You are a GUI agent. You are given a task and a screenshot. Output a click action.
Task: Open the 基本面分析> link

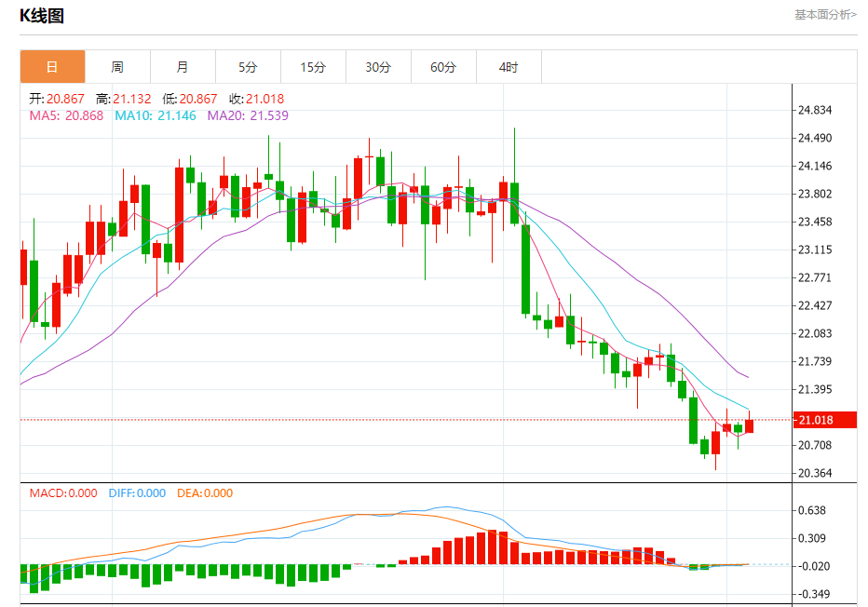[825, 15]
